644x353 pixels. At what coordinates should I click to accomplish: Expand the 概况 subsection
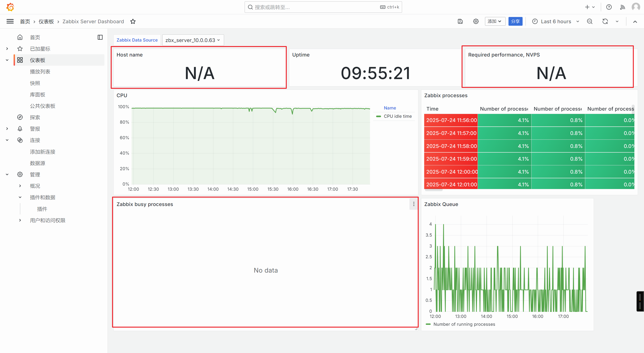coord(20,186)
